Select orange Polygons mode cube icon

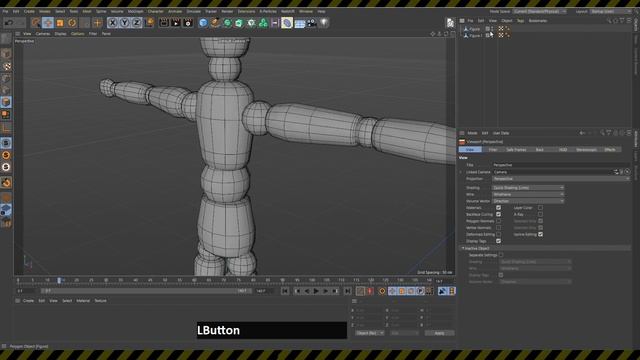click(x=6, y=102)
